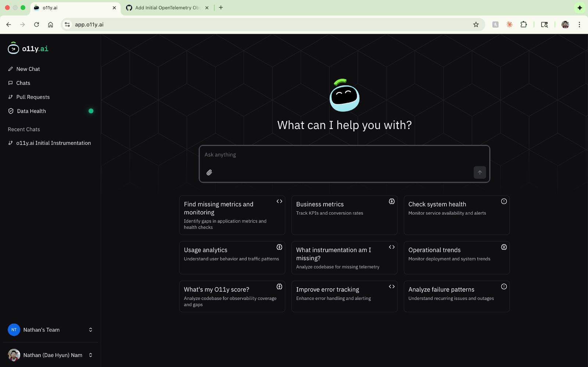Click the o11y.ai logo in sidebar
The width and height of the screenshot is (588, 367).
point(28,48)
